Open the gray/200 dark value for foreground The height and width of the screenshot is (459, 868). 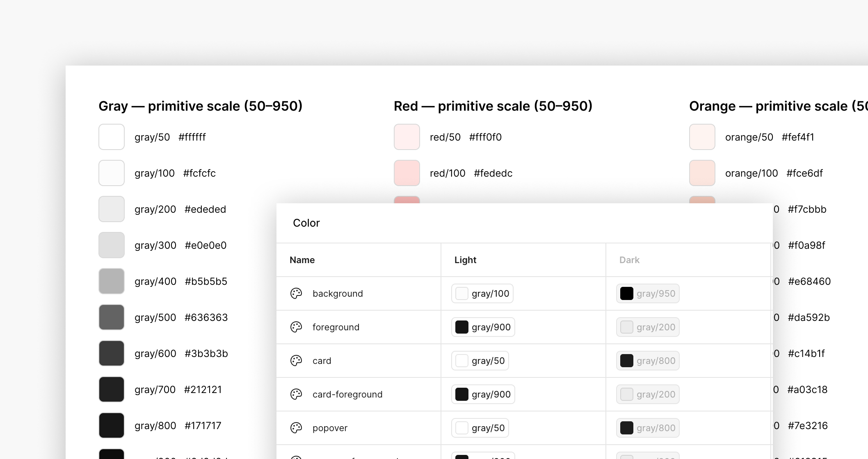648,327
